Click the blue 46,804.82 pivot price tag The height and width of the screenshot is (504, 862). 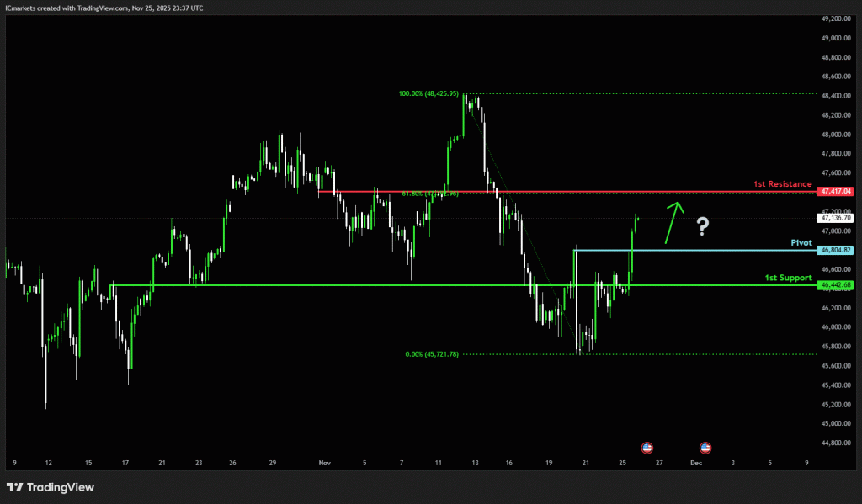pos(834,250)
